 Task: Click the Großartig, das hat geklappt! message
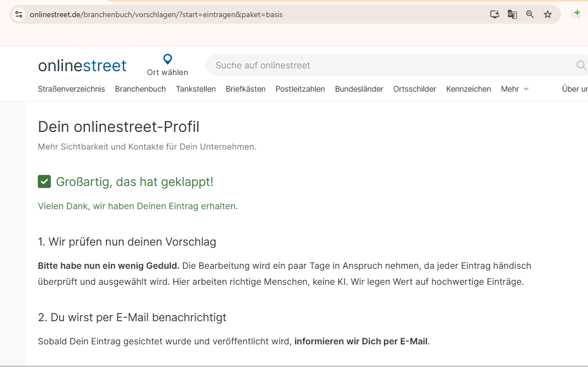click(135, 182)
